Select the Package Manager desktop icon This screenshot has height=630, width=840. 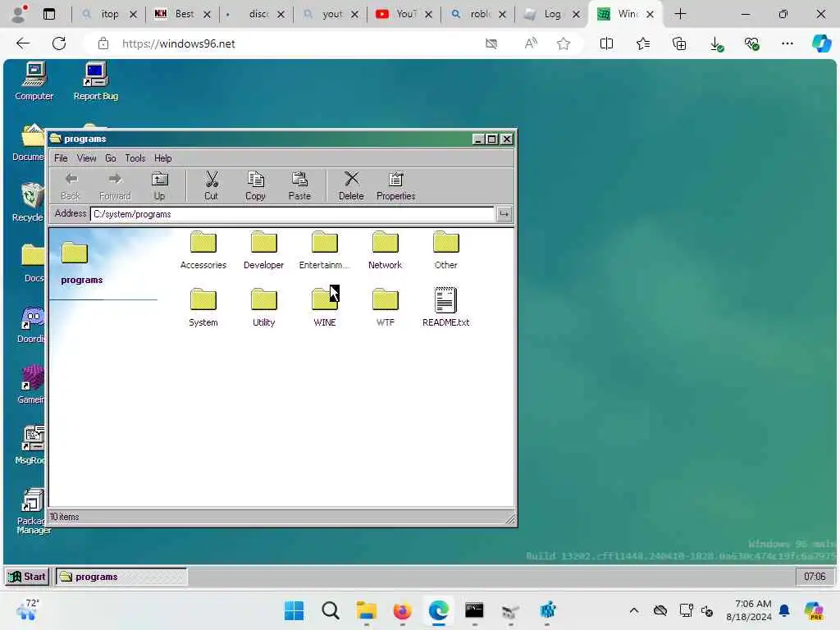[x=32, y=511]
